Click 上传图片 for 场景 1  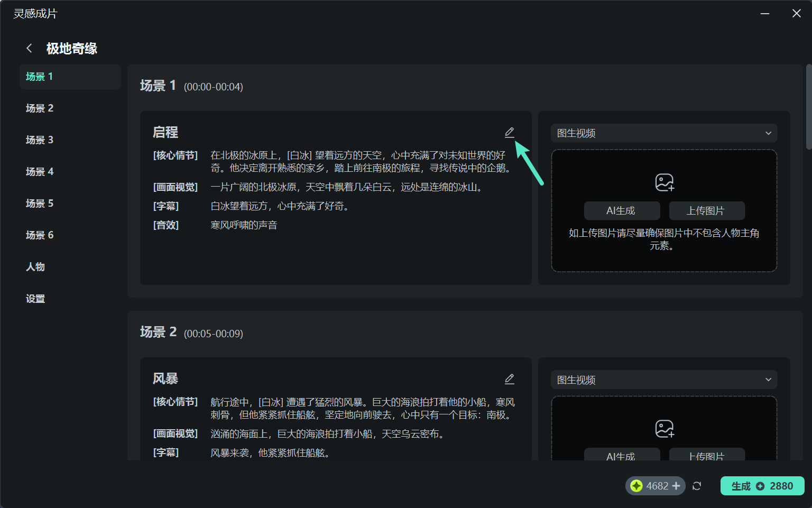coord(707,210)
